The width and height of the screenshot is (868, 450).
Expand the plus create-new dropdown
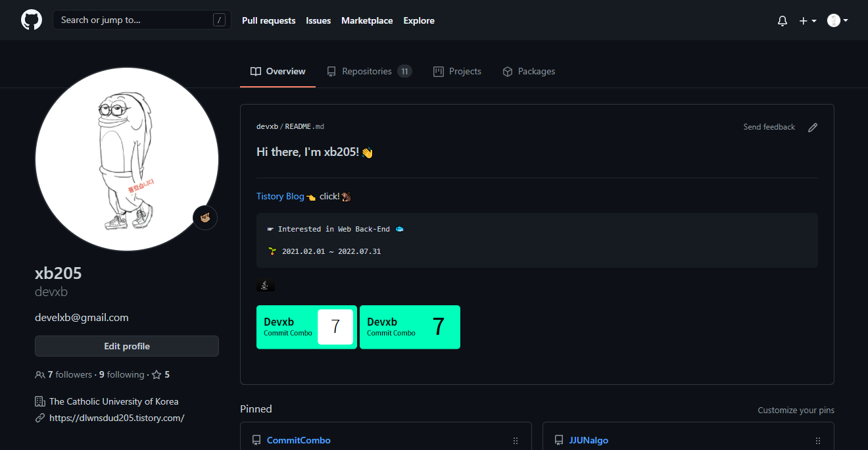coord(808,20)
